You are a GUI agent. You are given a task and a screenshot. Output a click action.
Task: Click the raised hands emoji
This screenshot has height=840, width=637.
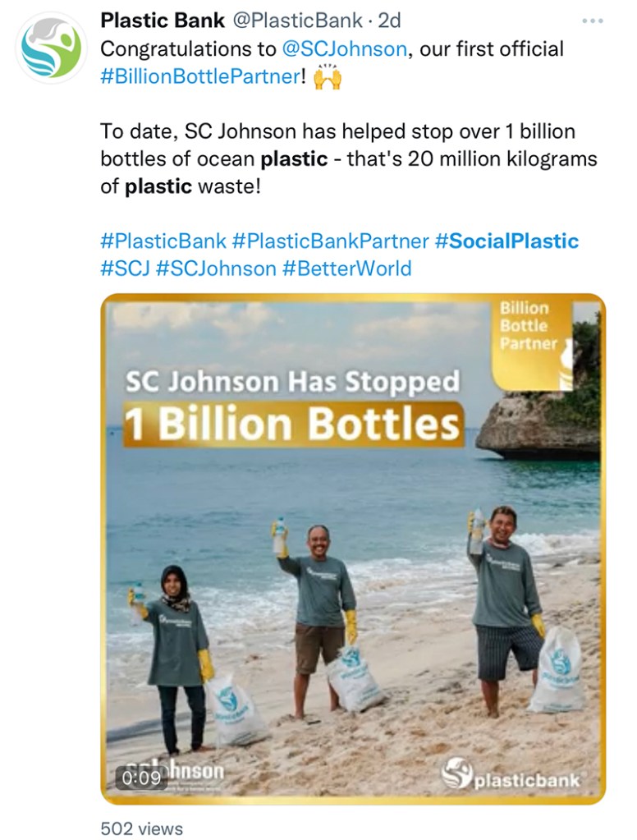click(327, 78)
